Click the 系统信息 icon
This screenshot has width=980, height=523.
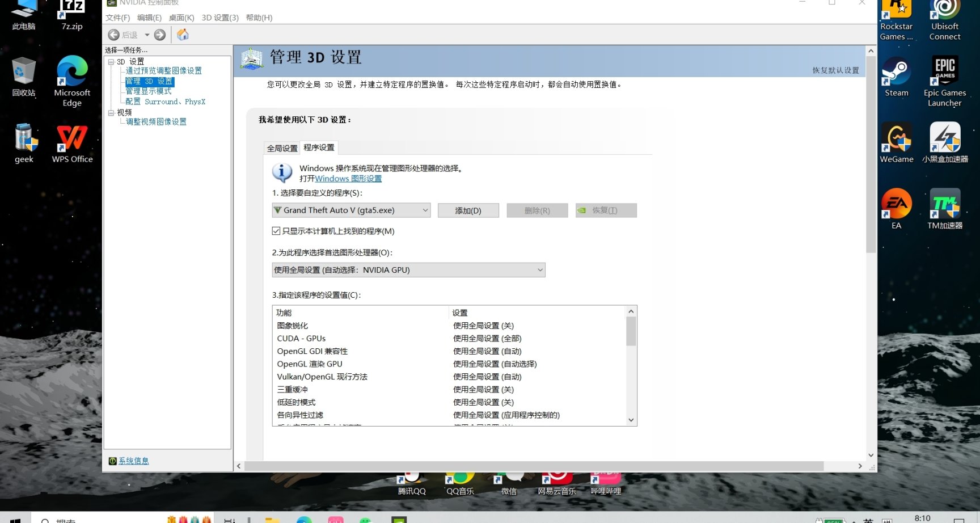pos(112,461)
